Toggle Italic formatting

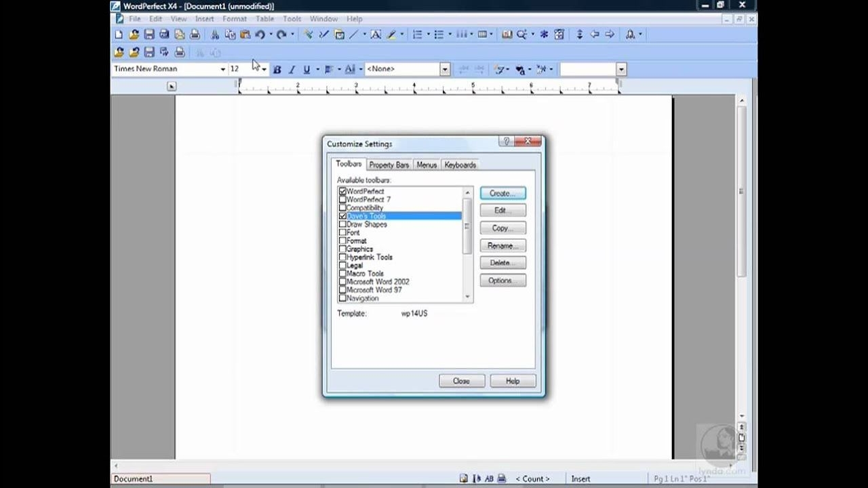pyautogui.click(x=292, y=69)
